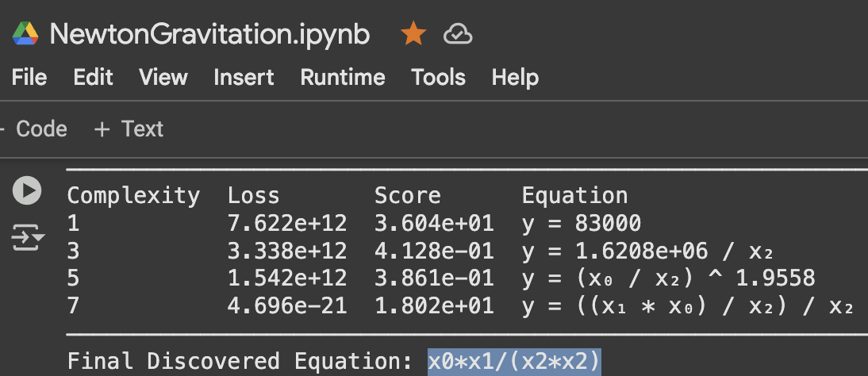
Task: Click the Complexity column header text
Action: click(x=133, y=195)
